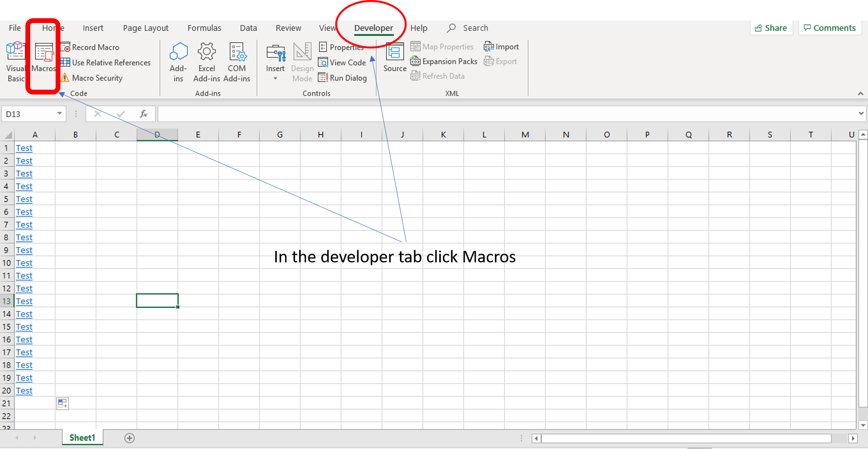Follow the Test hyperlink in row 1
868x449 pixels.
click(x=24, y=148)
